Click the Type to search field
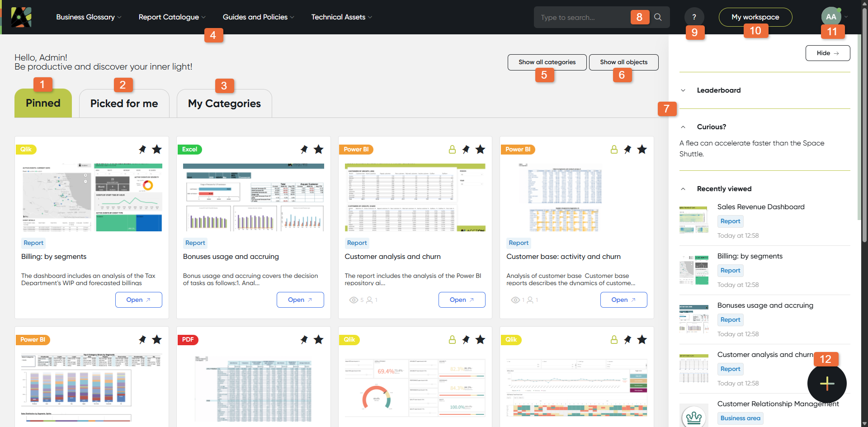The height and width of the screenshot is (427, 868). coord(582,17)
